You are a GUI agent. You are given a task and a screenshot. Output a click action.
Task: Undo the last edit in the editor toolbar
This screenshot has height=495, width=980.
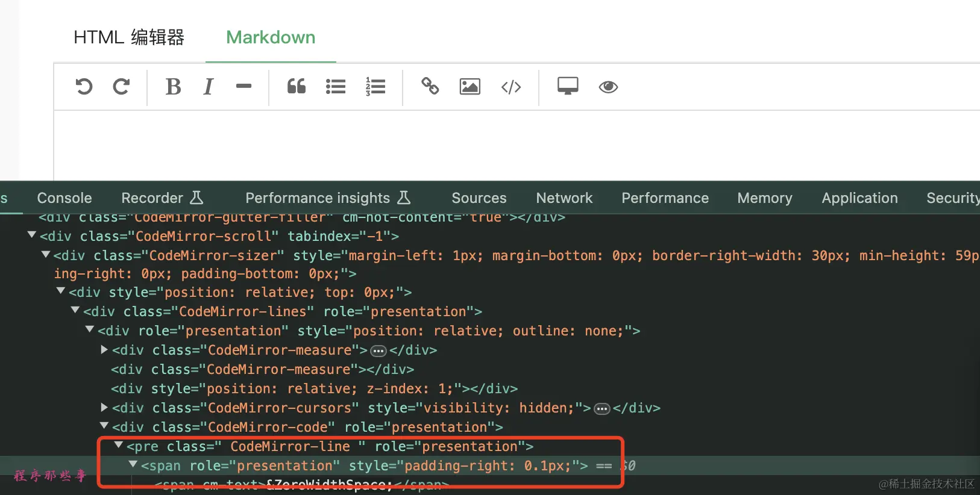pos(84,87)
